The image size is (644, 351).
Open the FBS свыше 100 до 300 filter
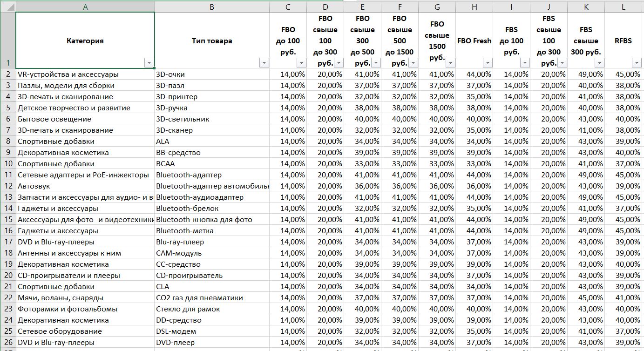click(x=562, y=63)
